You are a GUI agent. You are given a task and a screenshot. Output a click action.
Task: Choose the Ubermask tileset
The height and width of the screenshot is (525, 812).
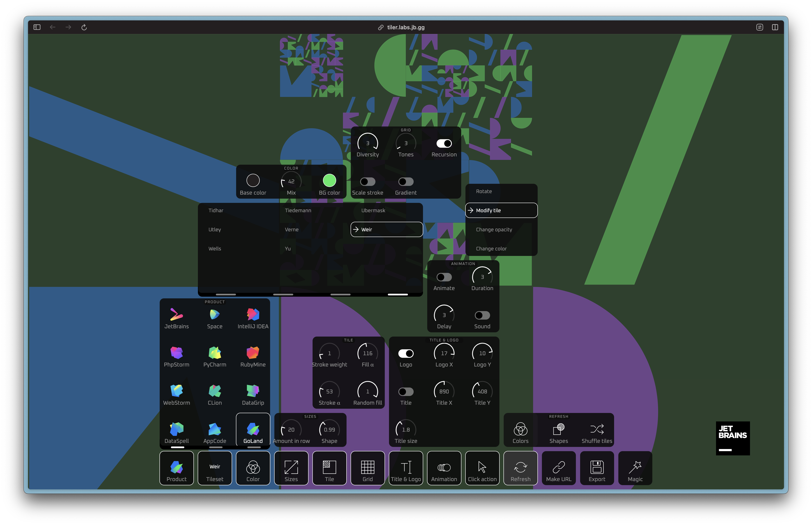point(387,210)
